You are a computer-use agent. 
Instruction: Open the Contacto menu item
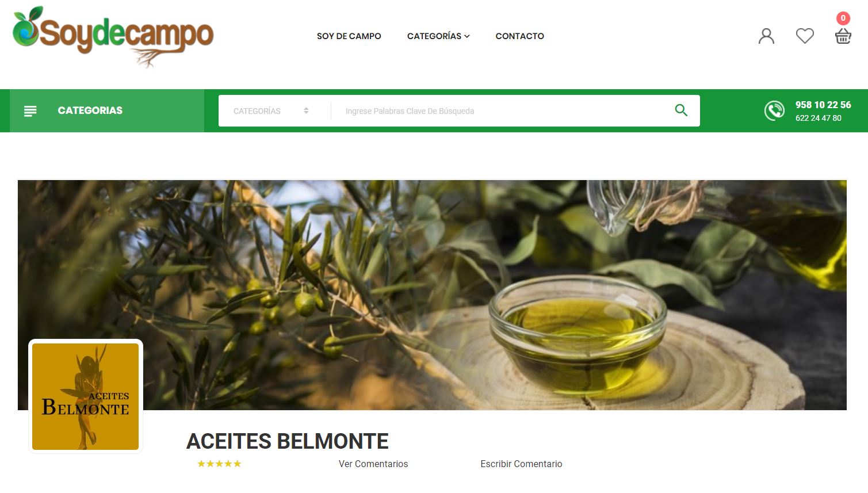[x=519, y=36]
